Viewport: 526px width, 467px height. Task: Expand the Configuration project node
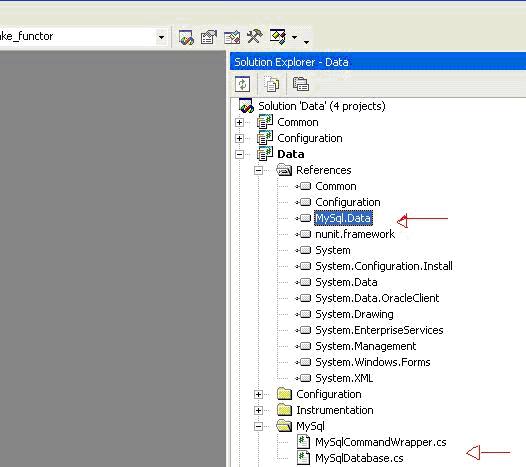[239, 138]
